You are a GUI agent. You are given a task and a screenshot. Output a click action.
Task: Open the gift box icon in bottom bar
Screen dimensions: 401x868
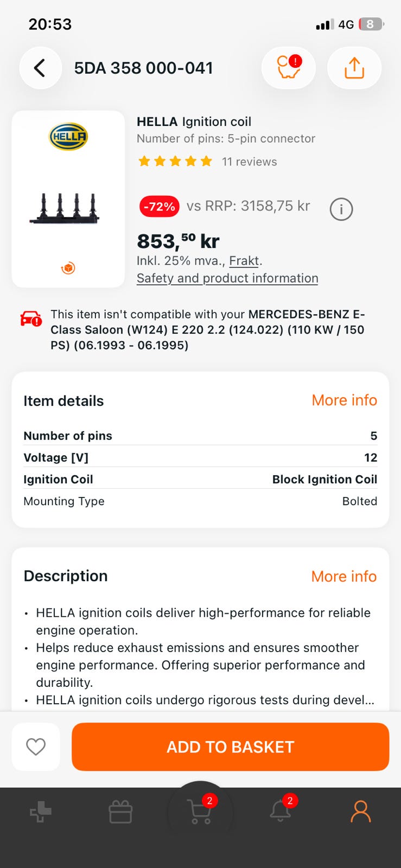pos(120,813)
